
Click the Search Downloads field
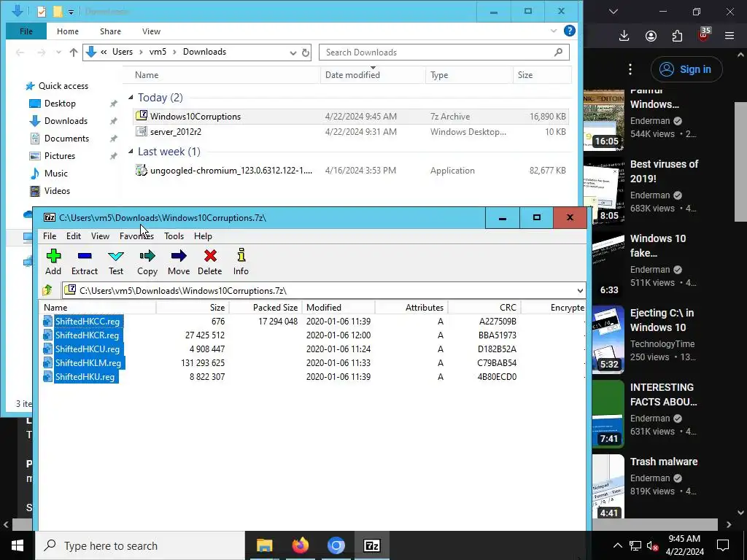tap(444, 52)
